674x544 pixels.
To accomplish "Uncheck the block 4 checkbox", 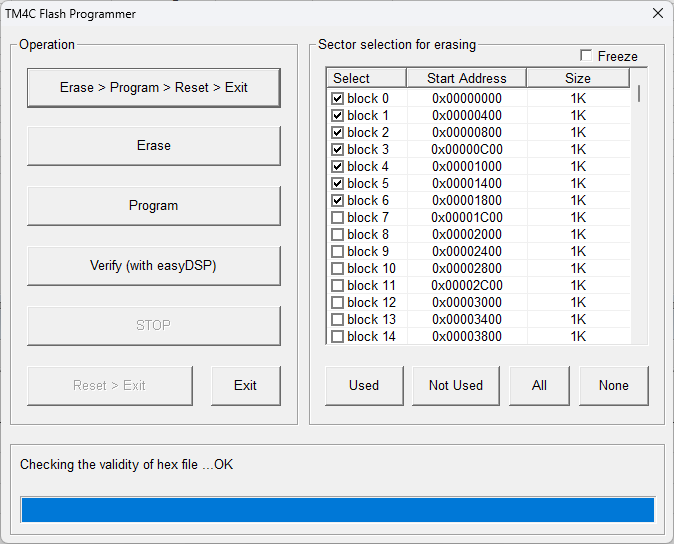I will pos(337,166).
